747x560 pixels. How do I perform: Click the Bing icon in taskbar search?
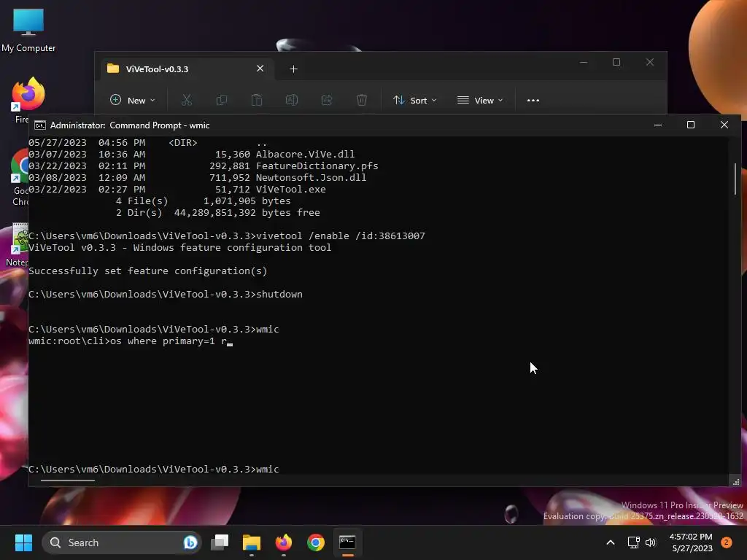(190, 542)
